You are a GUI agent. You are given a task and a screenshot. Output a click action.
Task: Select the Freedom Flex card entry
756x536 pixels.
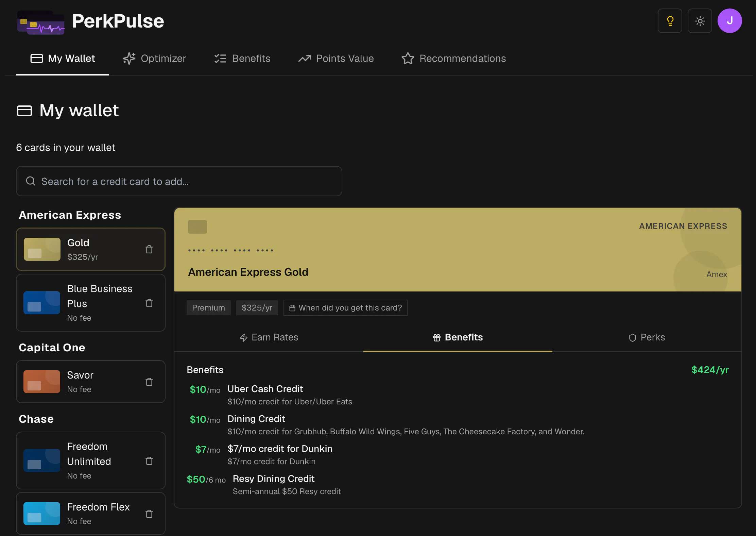pyautogui.click(x=91, y=514)
